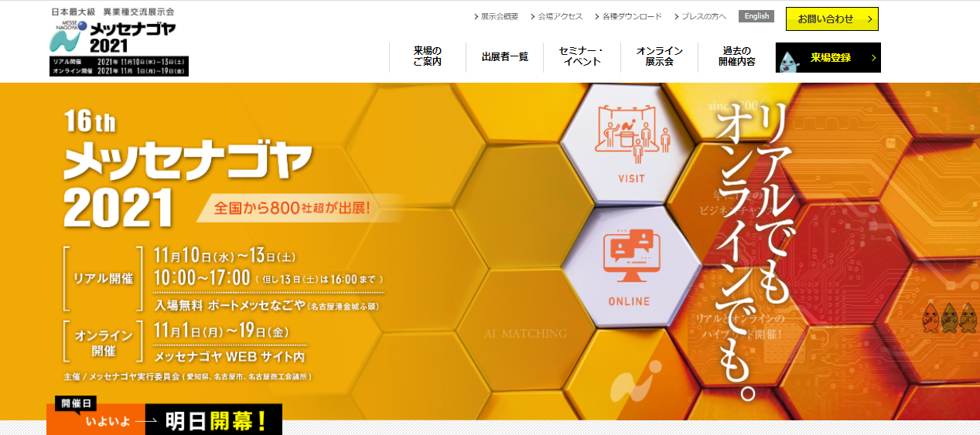Click the リアル開催 label
This screenshot has width=980, height=435.
coord(104,278)
